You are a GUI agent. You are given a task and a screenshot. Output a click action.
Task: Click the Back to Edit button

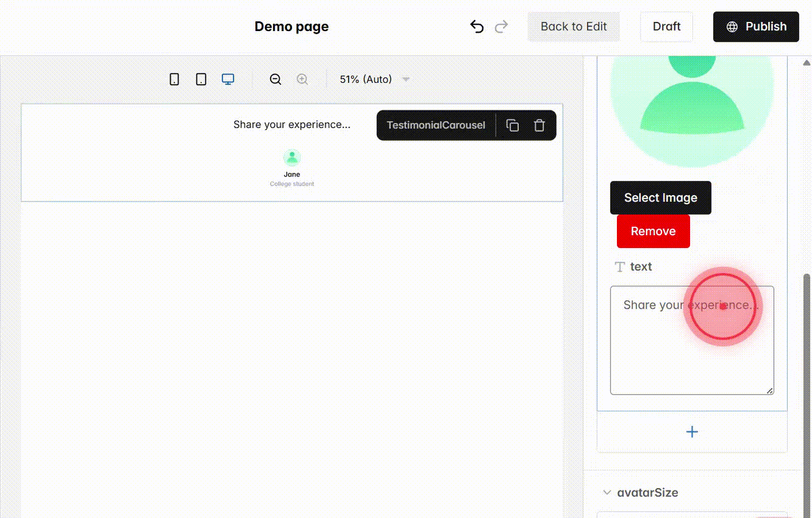(573, 26)
